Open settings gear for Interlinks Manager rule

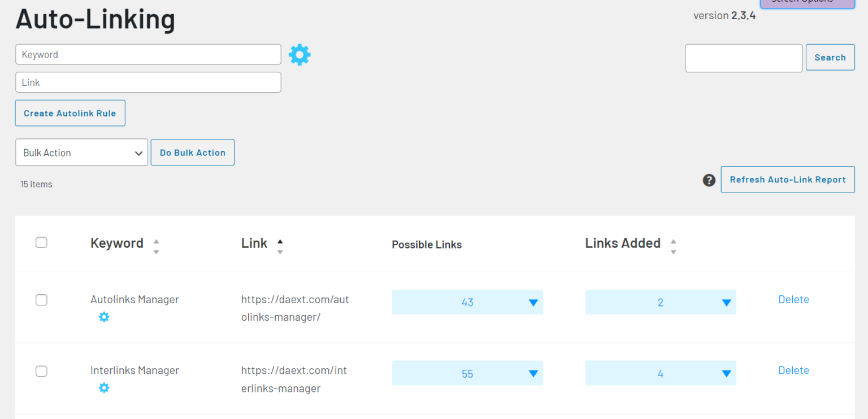point(104,388)
